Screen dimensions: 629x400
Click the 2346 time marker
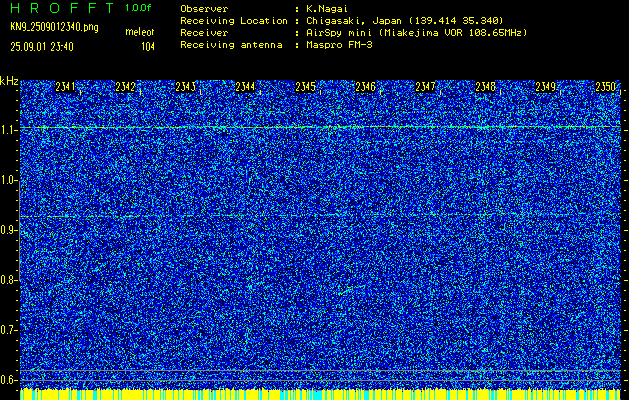[x=365, y=87]
